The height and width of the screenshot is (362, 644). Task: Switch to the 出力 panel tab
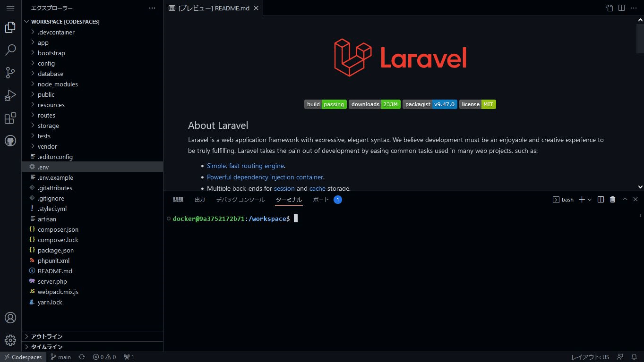pyautogui.click(x=200, y=200)
